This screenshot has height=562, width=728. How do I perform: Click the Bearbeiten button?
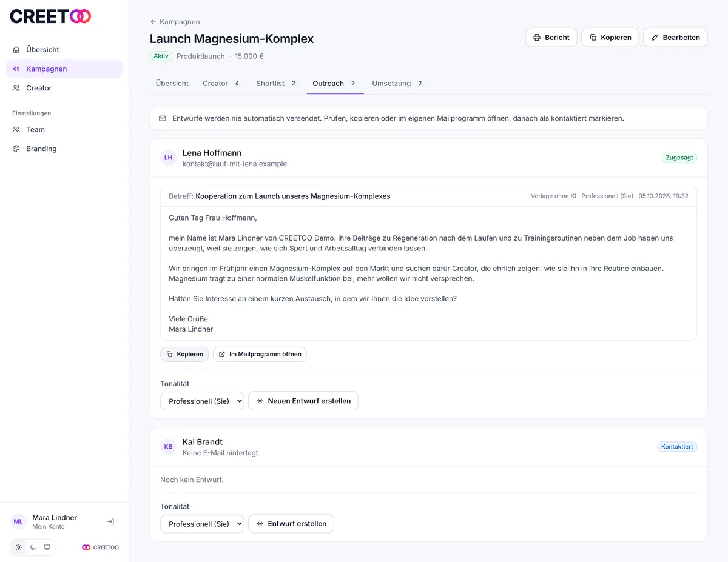tap(675, 38)
